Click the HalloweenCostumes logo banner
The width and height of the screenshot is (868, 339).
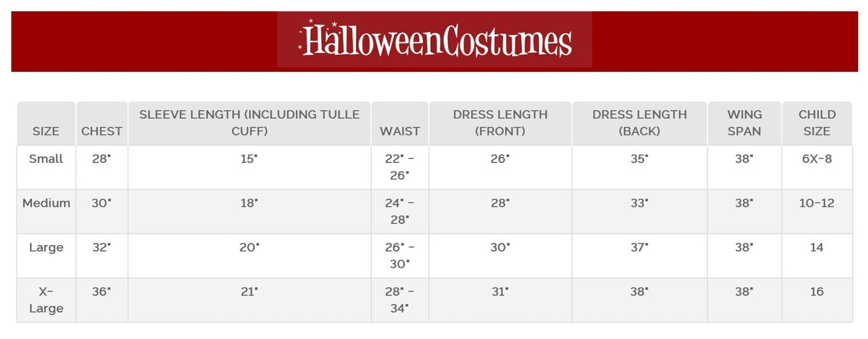coord(435,41)
